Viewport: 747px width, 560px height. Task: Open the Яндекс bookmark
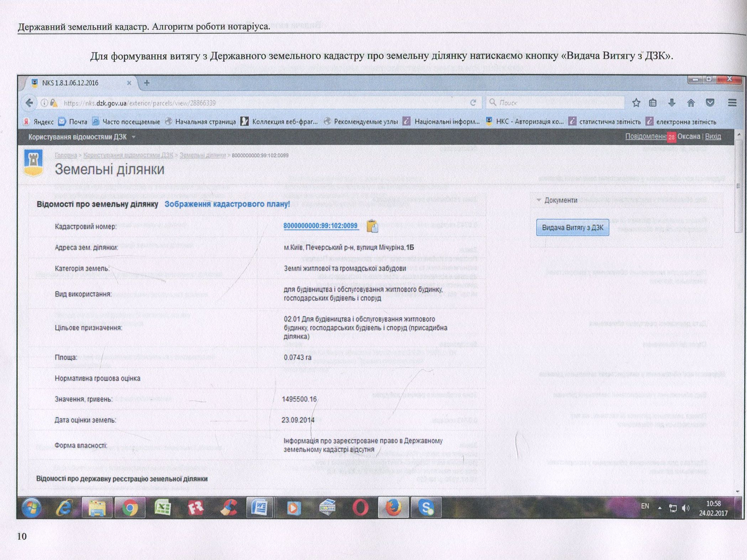[x=38, y=122]
